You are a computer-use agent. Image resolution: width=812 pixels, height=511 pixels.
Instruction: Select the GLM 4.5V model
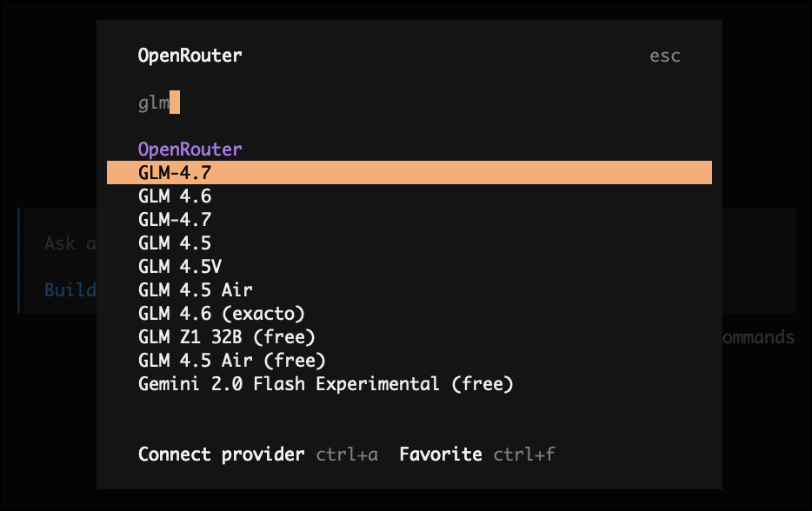tap(180, 267)
